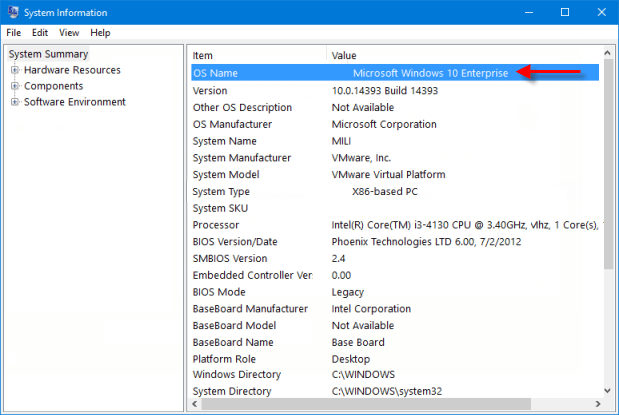Open the Help menu
The image size is (619, 415).
pyautogui.click(x=100, y=33)
